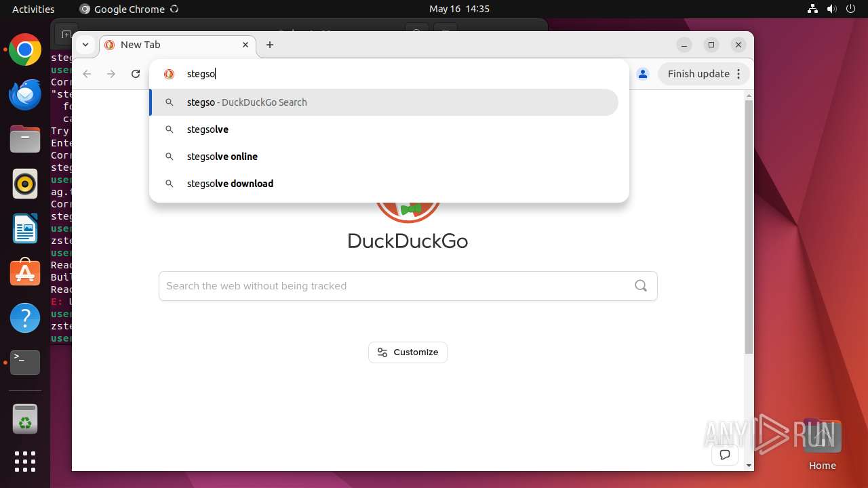Open Google Chrome from the dock
The width and height of the screenshot is (868, 488).
[25, 50]
